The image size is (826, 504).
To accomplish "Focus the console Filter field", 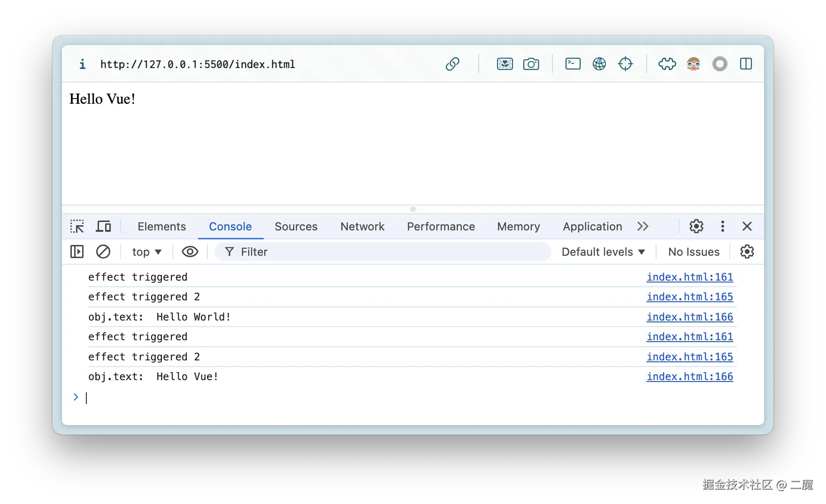I will (x=383, y=252).
